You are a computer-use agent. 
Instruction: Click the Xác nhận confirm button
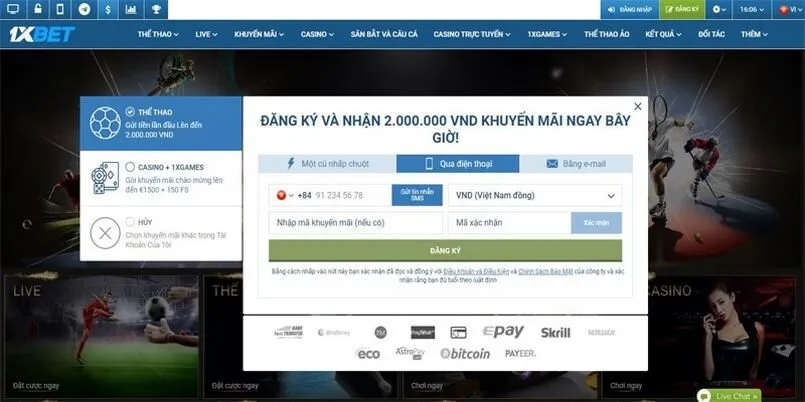[596, 223]
